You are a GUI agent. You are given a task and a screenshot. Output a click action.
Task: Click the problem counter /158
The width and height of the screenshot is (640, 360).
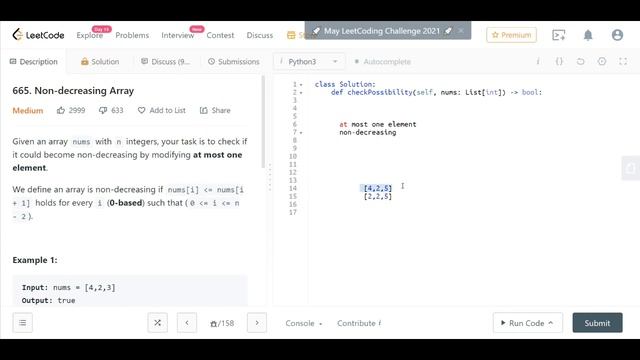point(222,323)
